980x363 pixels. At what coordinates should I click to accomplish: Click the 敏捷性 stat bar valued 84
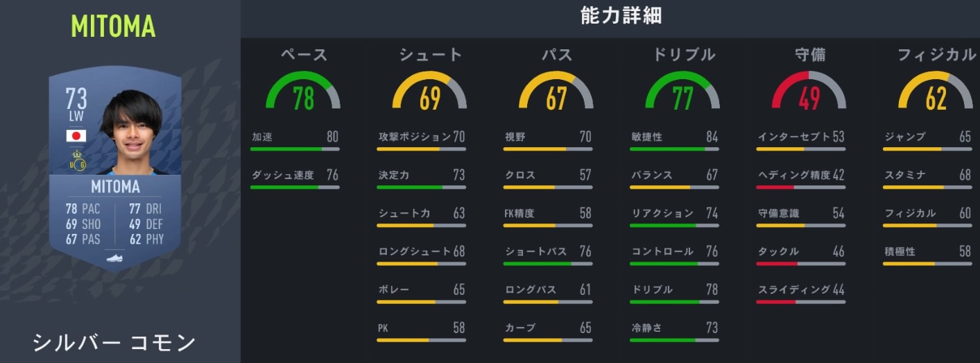[x=674, y=149]
